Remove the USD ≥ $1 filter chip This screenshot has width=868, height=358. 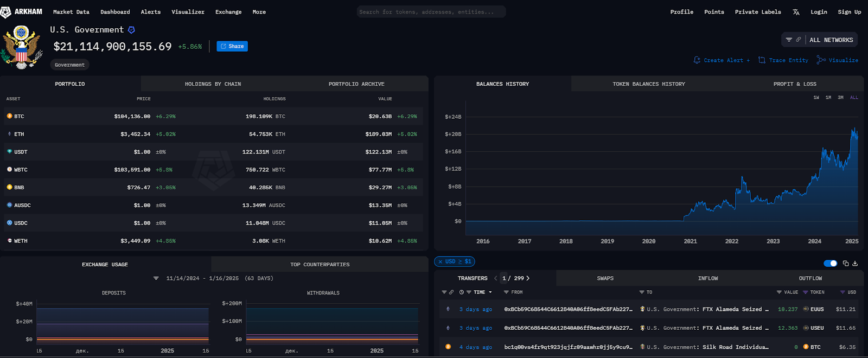tap(441, 261)
